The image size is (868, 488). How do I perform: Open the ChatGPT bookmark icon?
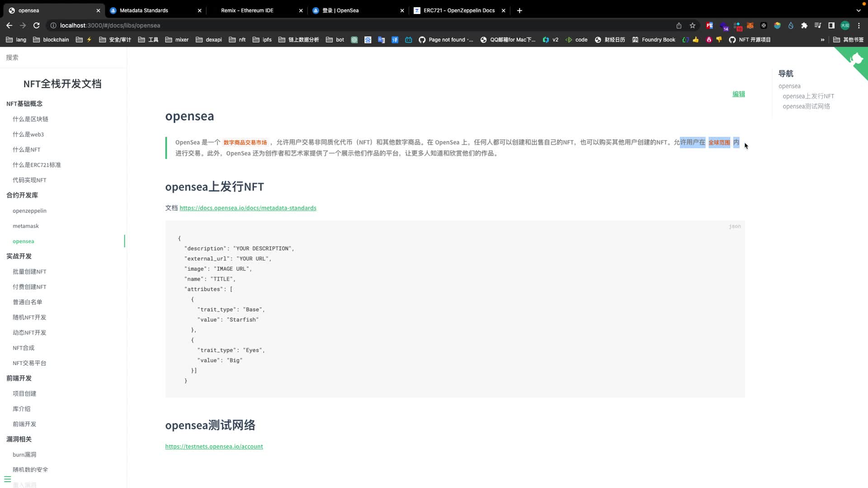coord(354,40)
